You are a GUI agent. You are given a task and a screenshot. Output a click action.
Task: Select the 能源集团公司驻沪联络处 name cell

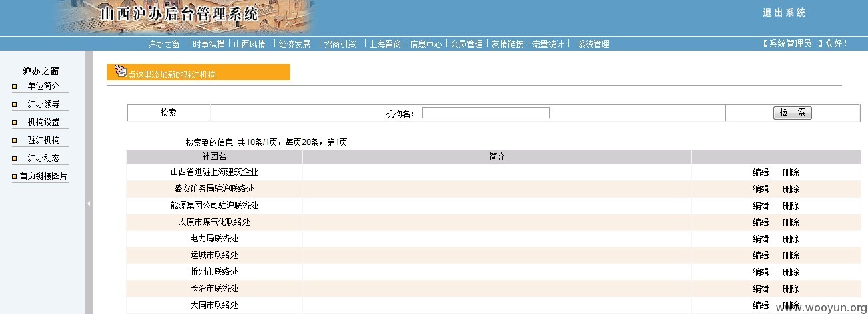(215, 205)
